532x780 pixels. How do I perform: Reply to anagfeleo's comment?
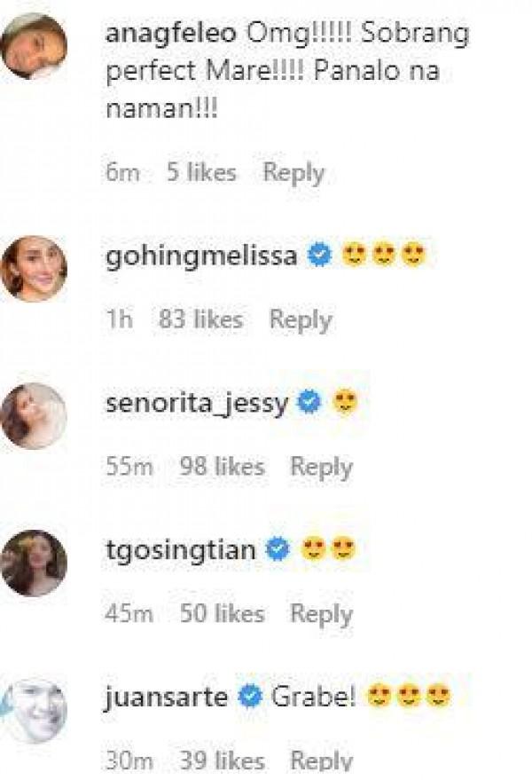tap(293, 172)
